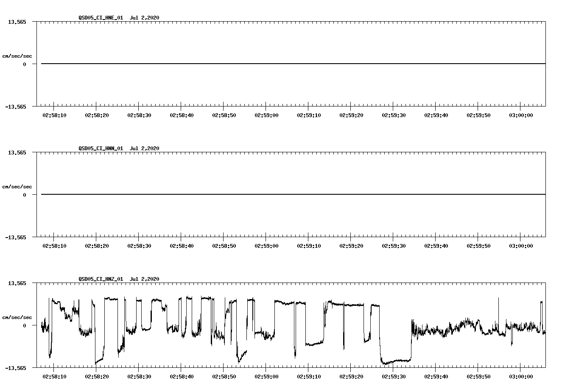Click the 03:00:00 time label on HNZ axis

pos(521,377)
